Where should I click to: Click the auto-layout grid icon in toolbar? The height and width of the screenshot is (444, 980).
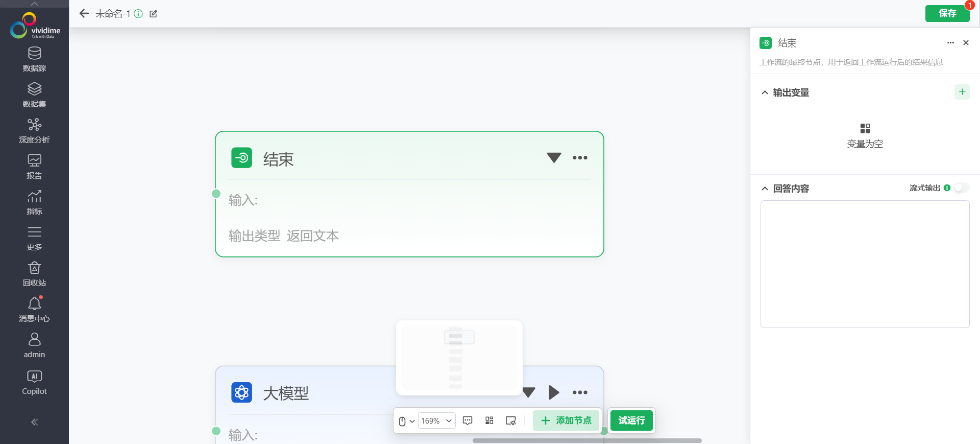489,420
